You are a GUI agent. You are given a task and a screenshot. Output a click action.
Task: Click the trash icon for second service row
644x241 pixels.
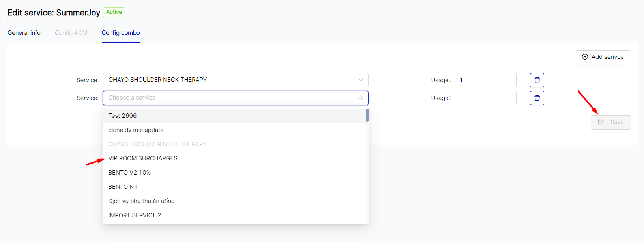[x=537, y=98]
